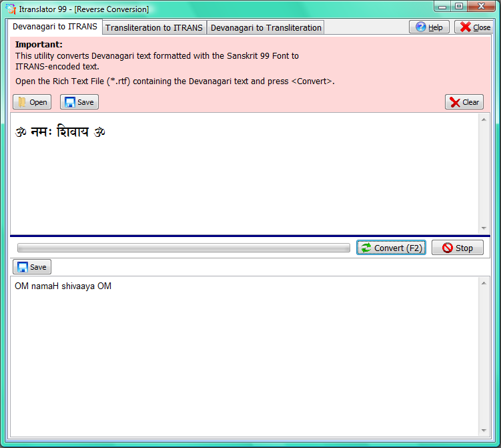Click the floppy disk icon beside Open

coord(70,102)
